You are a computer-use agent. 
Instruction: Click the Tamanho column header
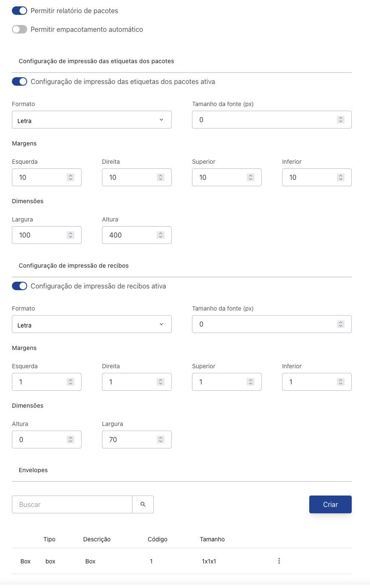pyautogui.click(x=212, y=539)
